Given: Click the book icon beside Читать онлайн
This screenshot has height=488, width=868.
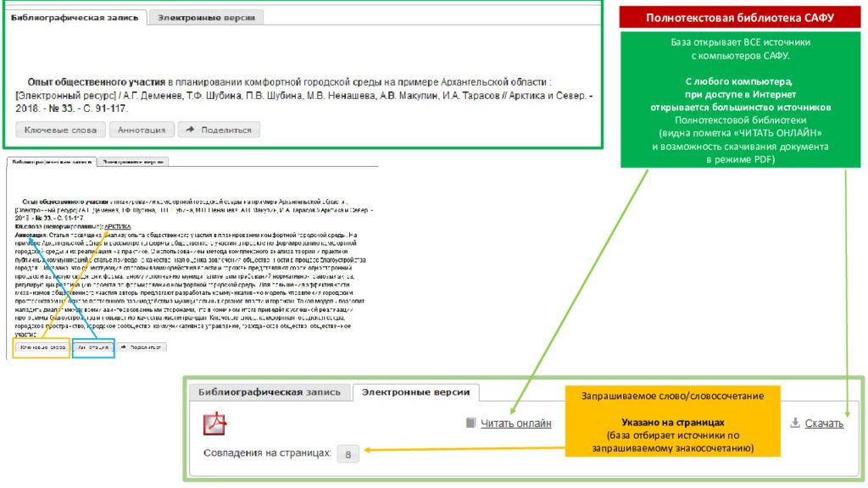Looking at the screenshot, I should (x=470, y=423).
